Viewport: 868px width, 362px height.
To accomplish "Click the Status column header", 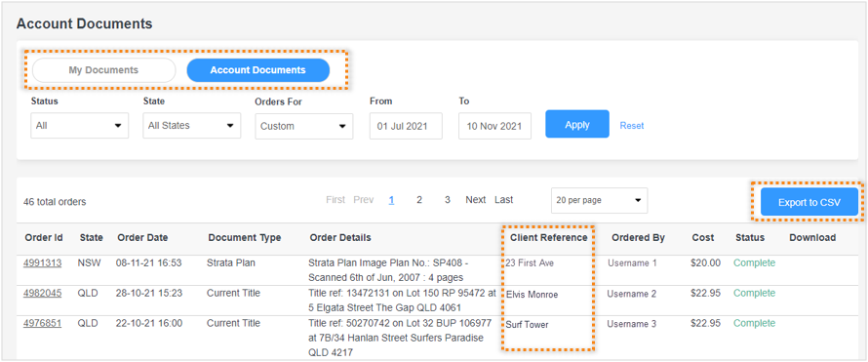I will (x=750, y=237).
